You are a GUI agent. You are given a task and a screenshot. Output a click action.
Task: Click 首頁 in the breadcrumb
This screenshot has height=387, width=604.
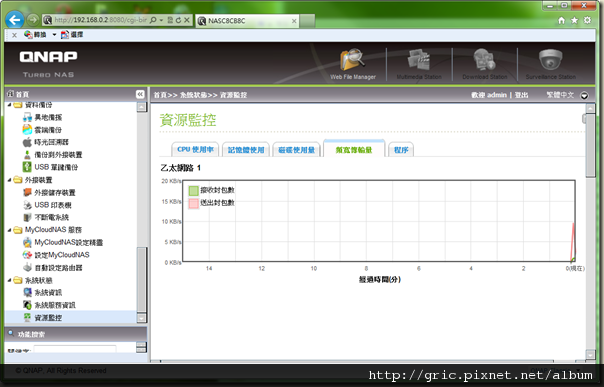click(x=160, y=95)
